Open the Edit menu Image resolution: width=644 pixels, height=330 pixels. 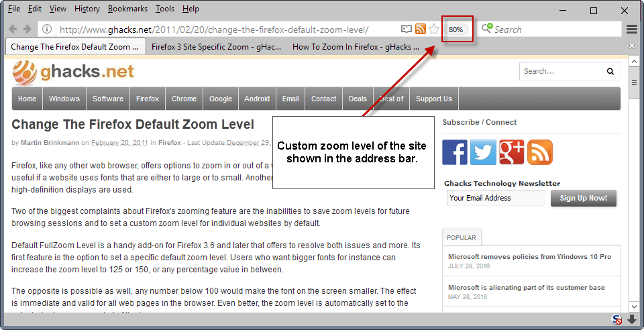(35, 9)
